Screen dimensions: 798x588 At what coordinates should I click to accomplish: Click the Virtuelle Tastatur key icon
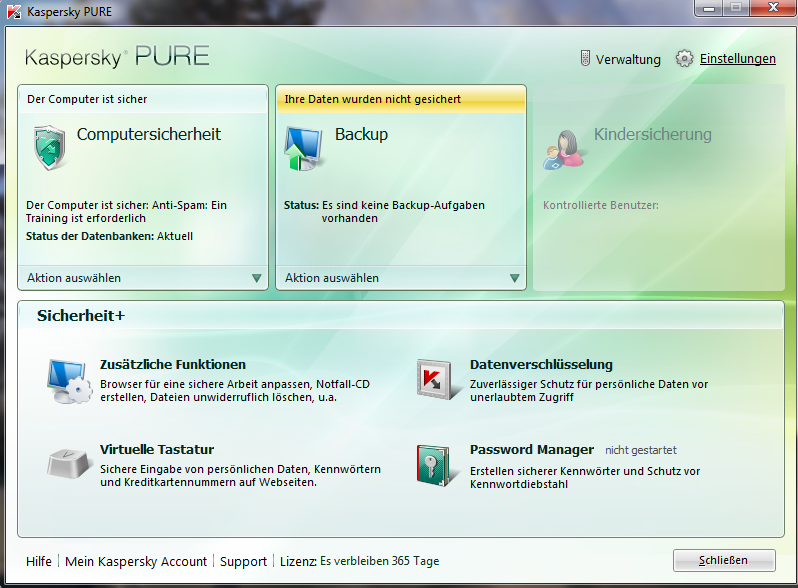69,463
